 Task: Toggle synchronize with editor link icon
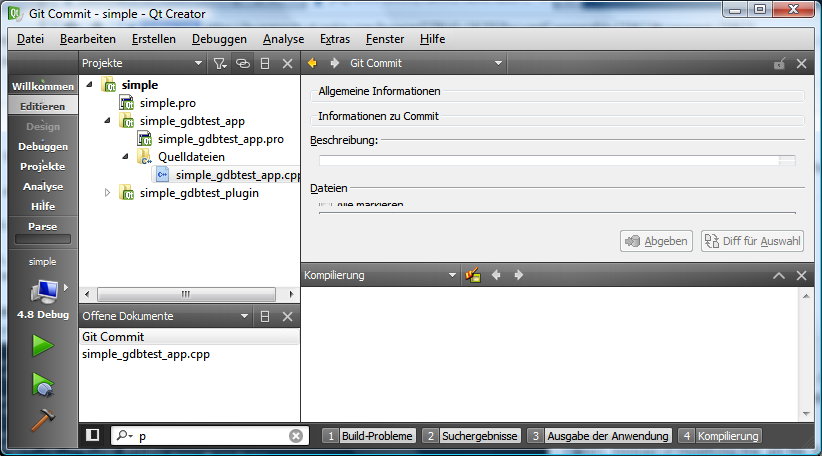[243, 63]
